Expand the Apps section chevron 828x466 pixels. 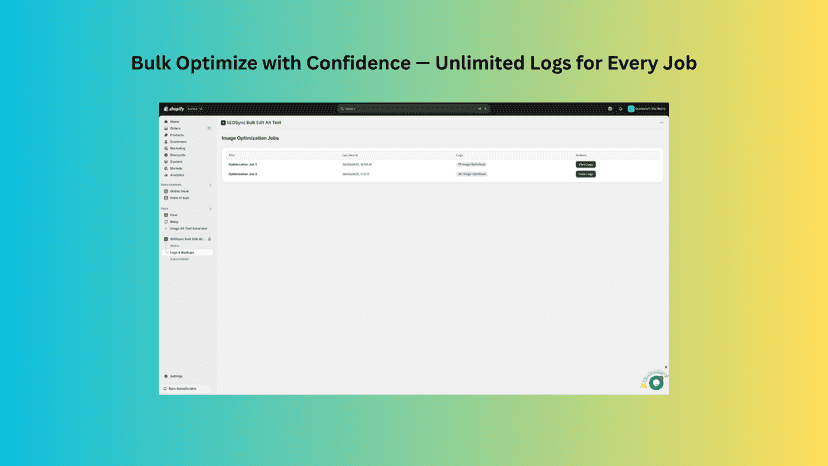click(210, 209)
